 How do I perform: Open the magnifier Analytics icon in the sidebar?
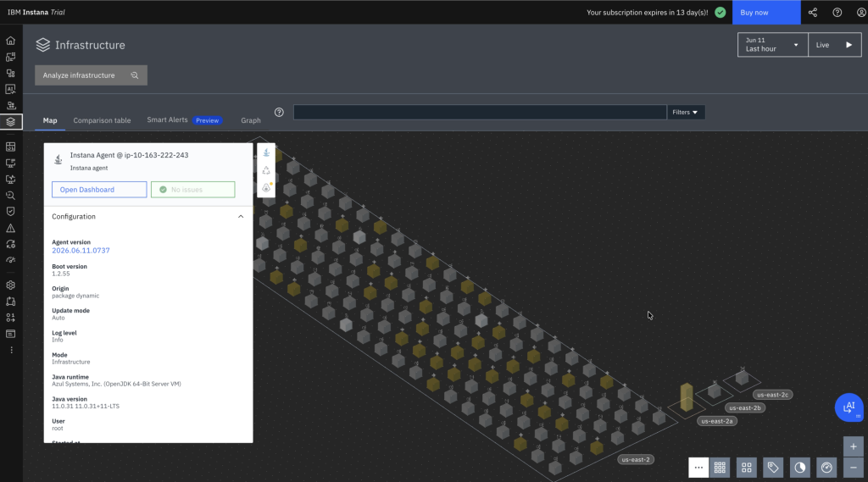[x=10, y=196]
